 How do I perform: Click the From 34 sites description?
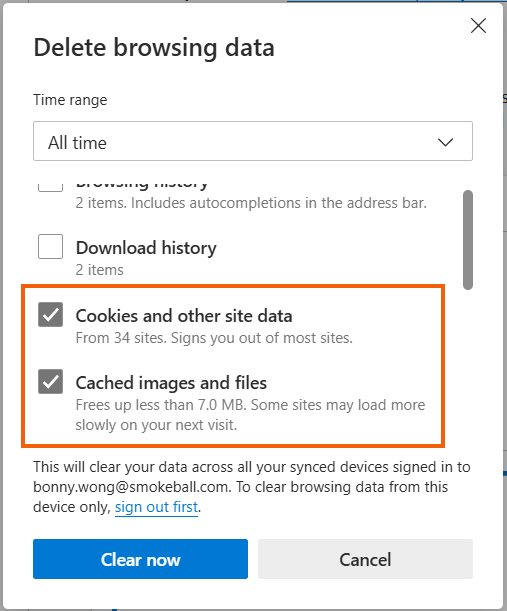click(x=214, y=338)
